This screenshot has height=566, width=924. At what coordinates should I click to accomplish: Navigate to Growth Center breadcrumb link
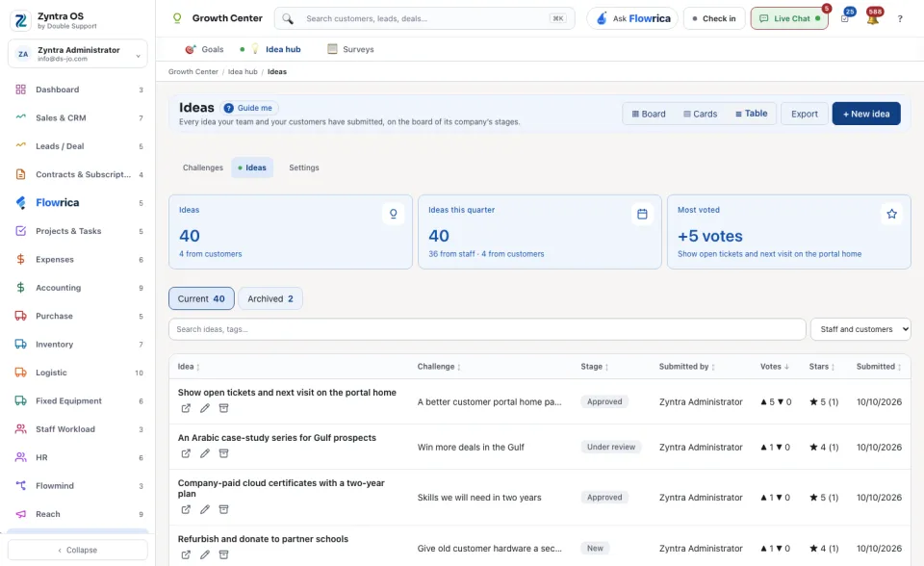tap(193, 72)
